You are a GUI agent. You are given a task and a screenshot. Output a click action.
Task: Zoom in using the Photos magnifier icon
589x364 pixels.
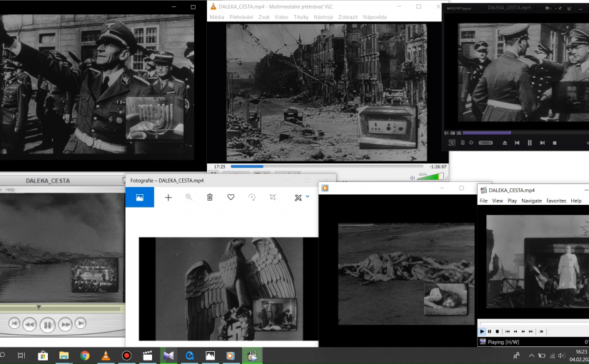189,197
